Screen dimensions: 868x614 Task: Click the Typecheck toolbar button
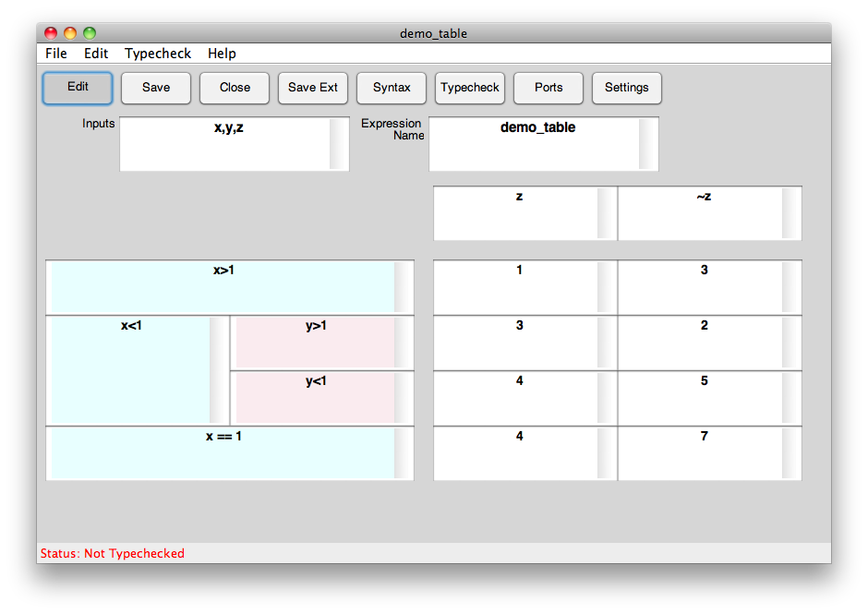[x=470, y=88]
